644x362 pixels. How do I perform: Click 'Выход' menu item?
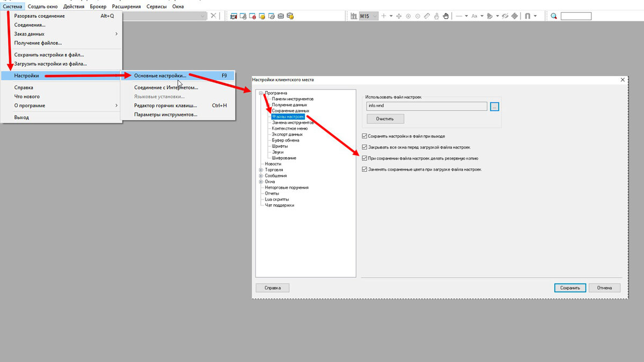61,117
